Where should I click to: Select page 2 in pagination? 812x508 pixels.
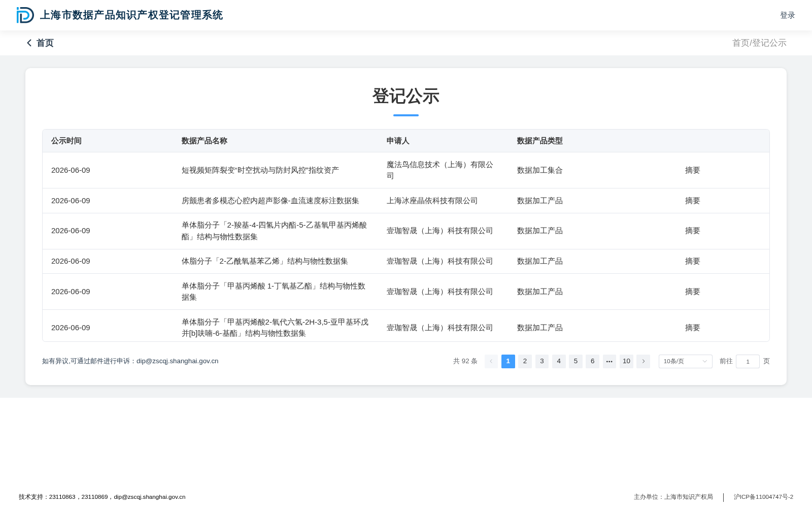pos(525,361)
